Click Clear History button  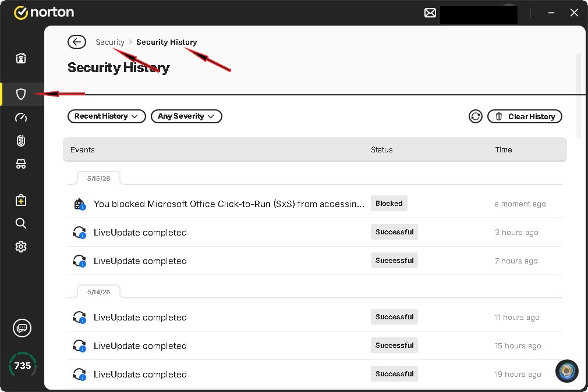point(525,116)
